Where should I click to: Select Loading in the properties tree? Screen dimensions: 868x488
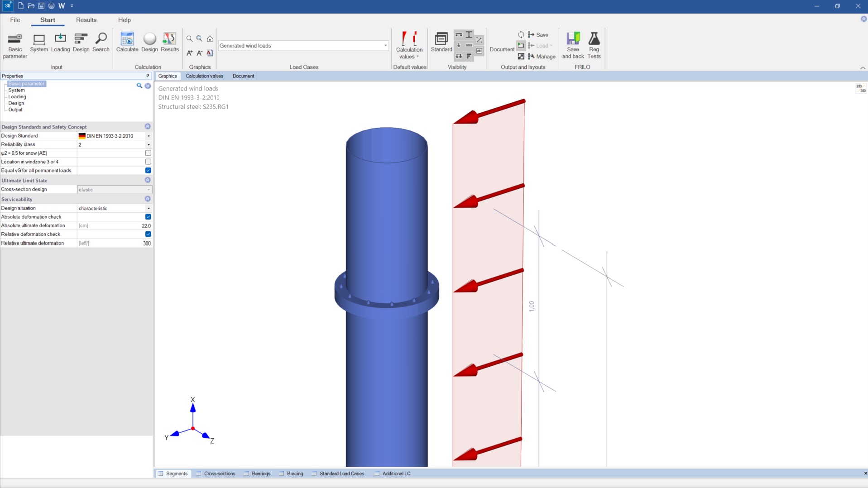tap(17, 96)
